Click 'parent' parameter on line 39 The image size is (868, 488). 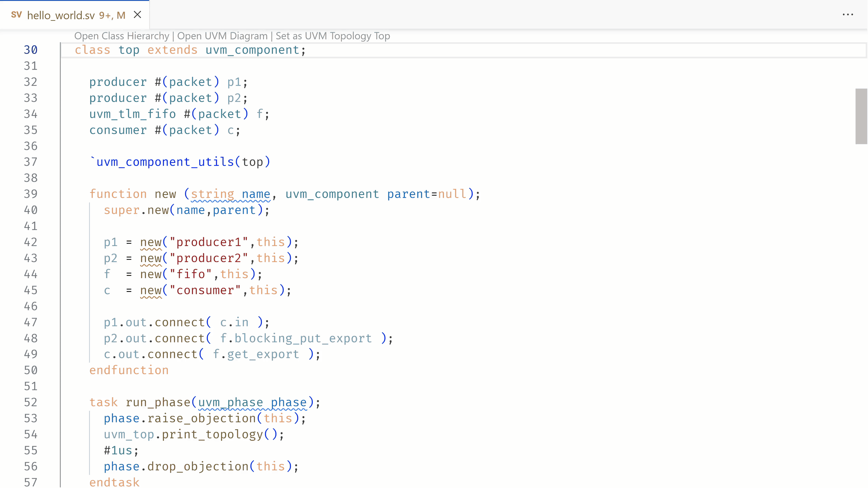click(408, 194)
